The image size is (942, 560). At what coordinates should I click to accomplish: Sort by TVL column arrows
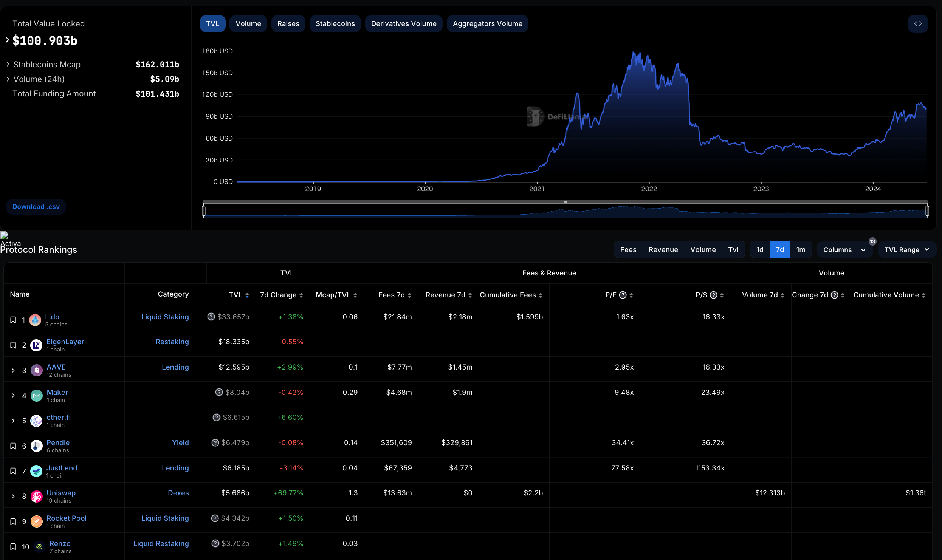pyautogui.click(x=247, y=295)
